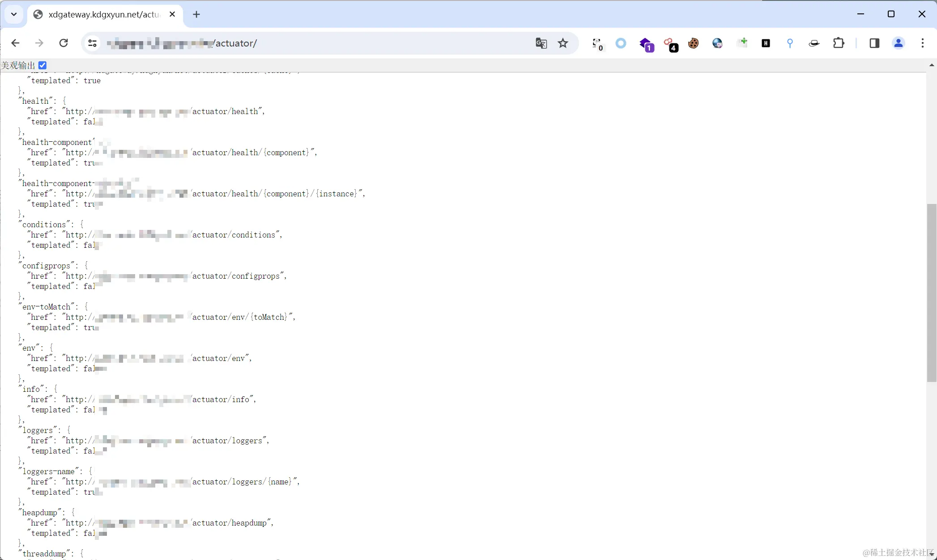Toggle the browser side panel
Image resolution: width=937 pixels, height=560 pixels.
pyautogui.click(x=874, y=43)
